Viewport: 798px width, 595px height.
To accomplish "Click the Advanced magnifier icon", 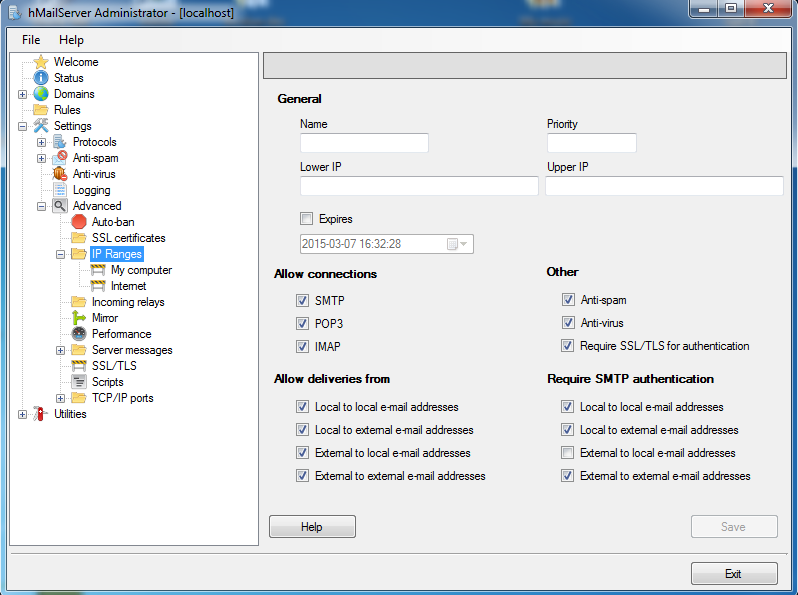I will [60, 206].
